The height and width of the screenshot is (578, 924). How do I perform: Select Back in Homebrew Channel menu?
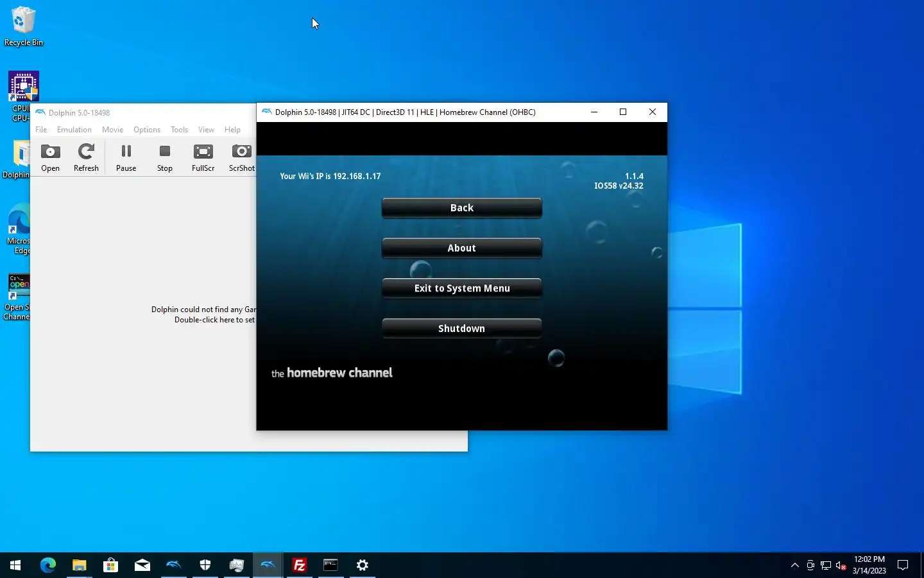click(x=461, y=208)
